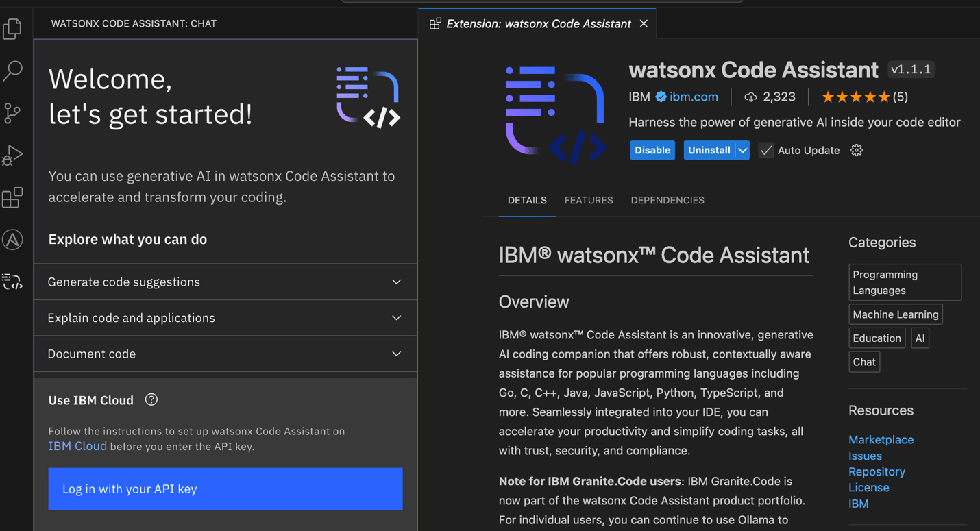
Task: Open the Uninstall dropdown arrow
Action: pyautogui.click(x=742, y=150)
